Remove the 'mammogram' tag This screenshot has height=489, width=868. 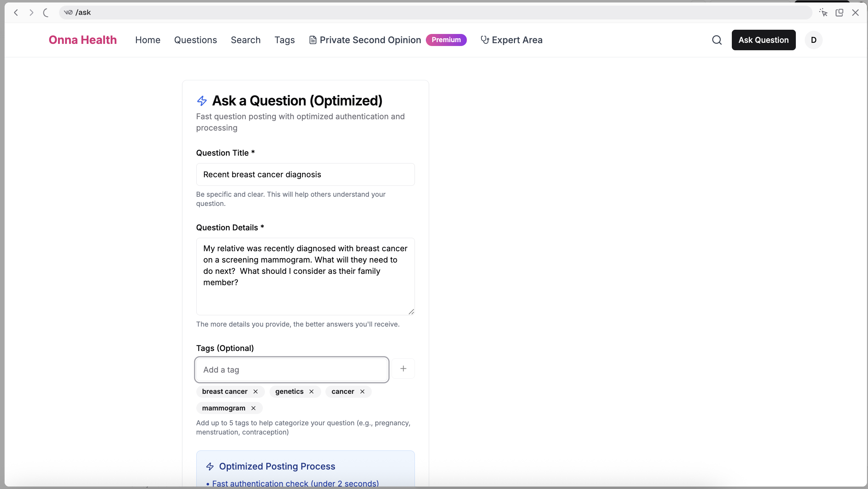coord(253,408)
